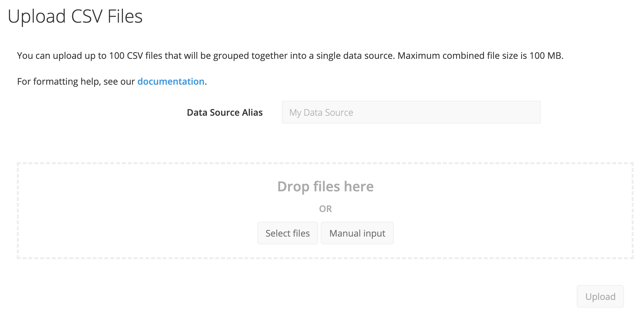Activate the file picker via Select files
The width and height of the screenshot is (644, 318).
click(287, 233)
